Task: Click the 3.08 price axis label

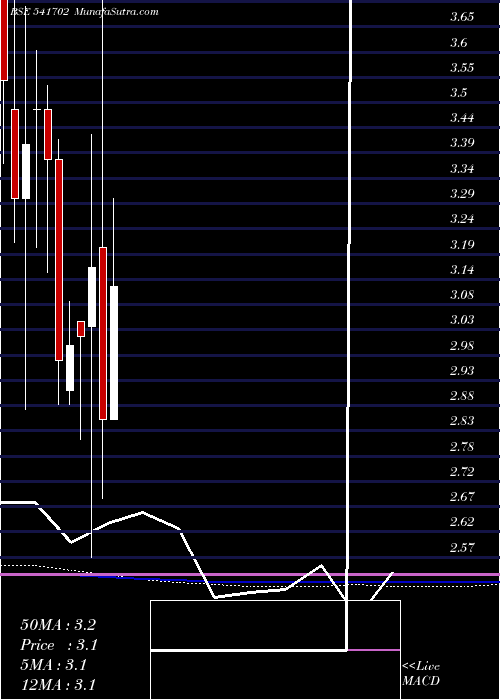Action: coord(462,295)
